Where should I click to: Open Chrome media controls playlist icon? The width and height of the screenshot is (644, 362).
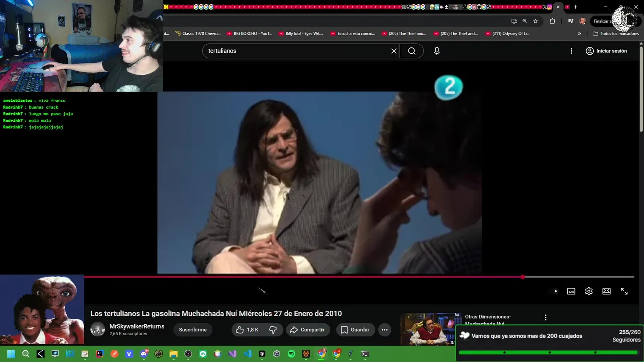(570, 21)
